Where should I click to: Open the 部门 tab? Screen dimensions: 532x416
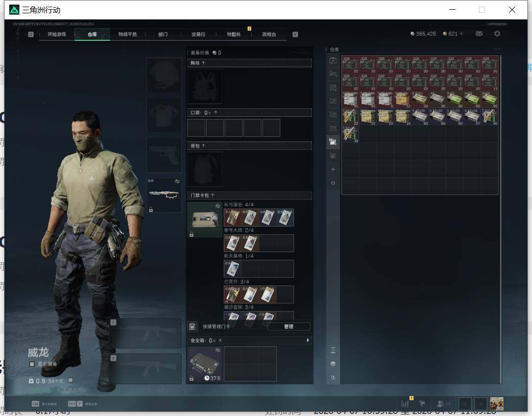click(x=163, y=34)
